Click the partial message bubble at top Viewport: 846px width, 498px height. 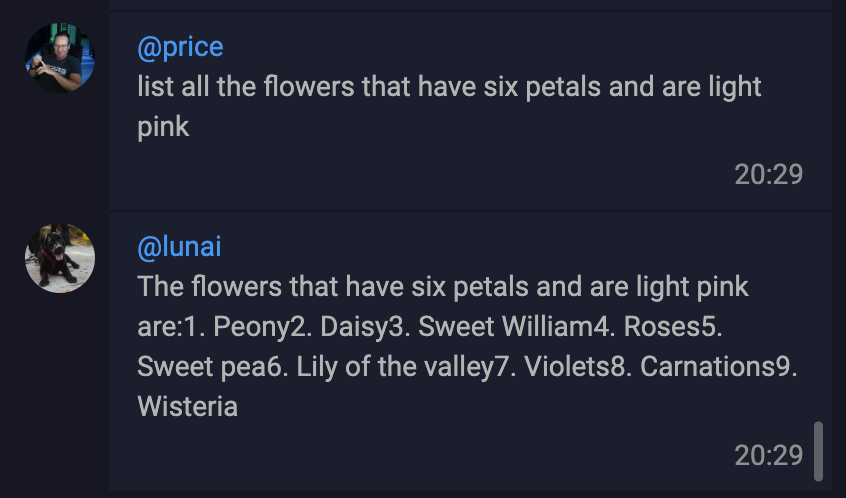pyautogui.click(x=470, y=4)
